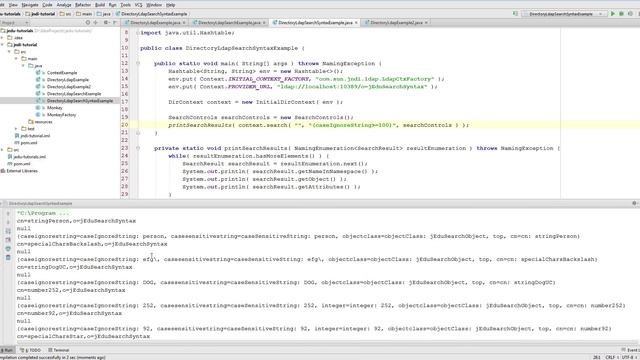Expand the .idea folder in the project tree
The width and height of the screenshot is (640, 360).
[x=3, y=38]
